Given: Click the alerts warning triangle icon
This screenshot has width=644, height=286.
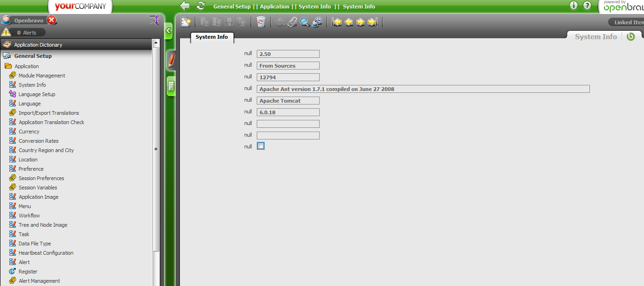Looking at the screenshot, I should [6, 32].
